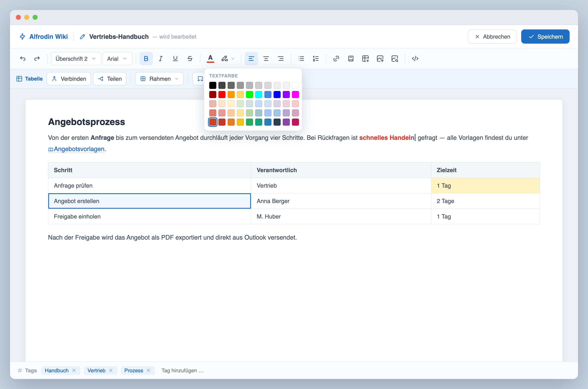588x389 pixels.
Task: Click the Verantwortlich column header
Action: point(341,170)
